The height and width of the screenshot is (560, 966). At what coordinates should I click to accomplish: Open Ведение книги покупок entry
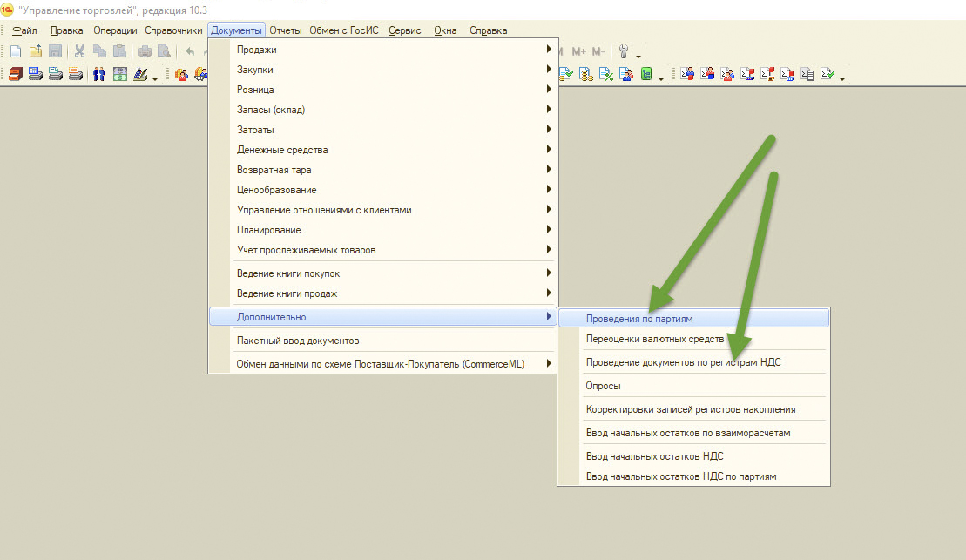pyautogui.click(x=382, y=273)
